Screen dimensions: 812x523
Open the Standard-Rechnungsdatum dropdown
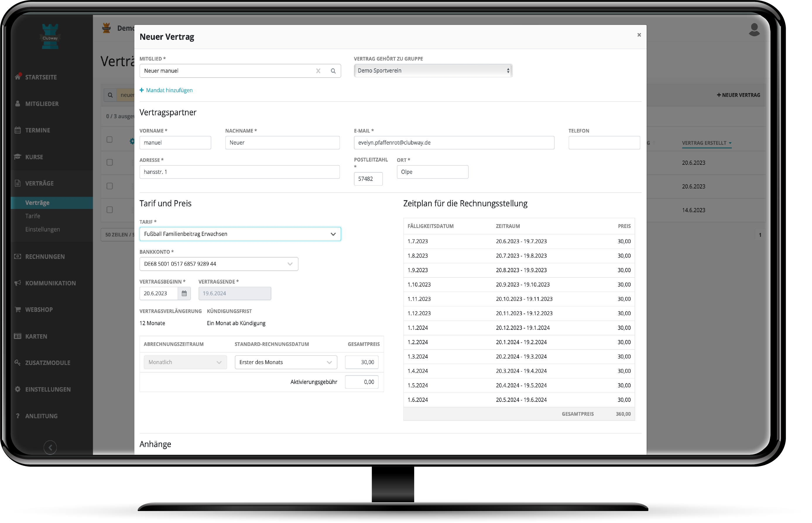point(286,362)
